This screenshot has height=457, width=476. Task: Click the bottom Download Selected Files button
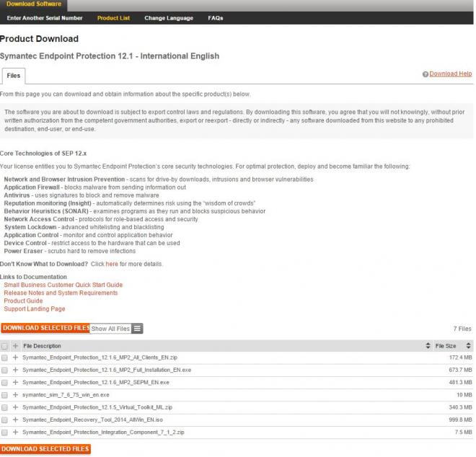click(x=45, y=449)
